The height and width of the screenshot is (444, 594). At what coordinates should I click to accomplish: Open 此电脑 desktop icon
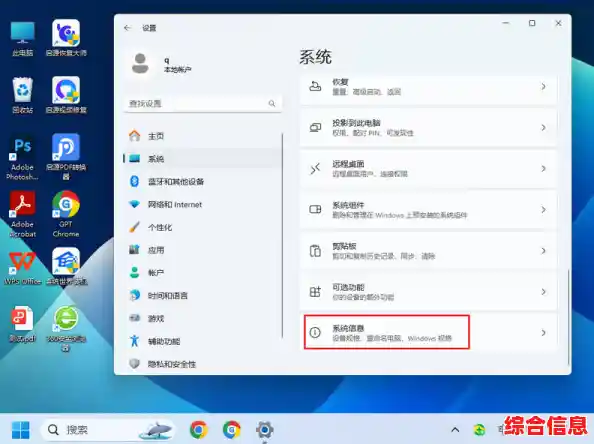pyautogui.click(x=23, y=39)
